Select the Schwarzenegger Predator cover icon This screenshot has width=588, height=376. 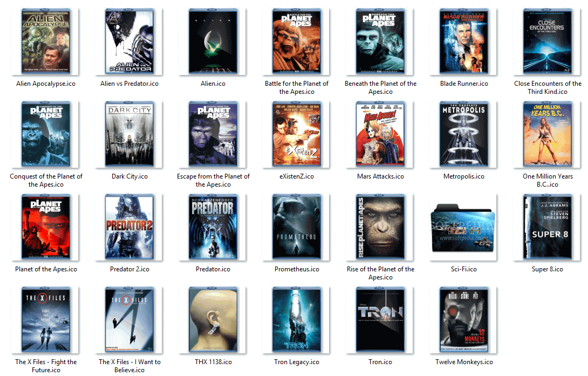coord(213,227)
